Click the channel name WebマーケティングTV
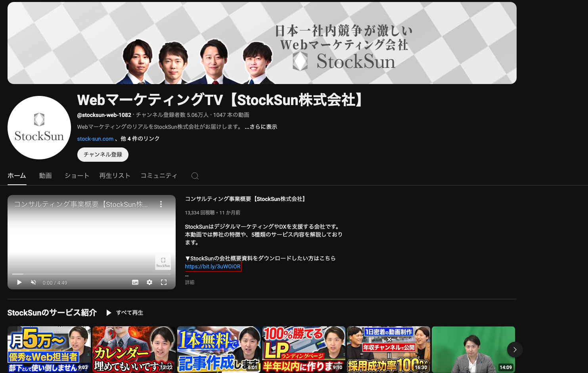 click(220, 100)
